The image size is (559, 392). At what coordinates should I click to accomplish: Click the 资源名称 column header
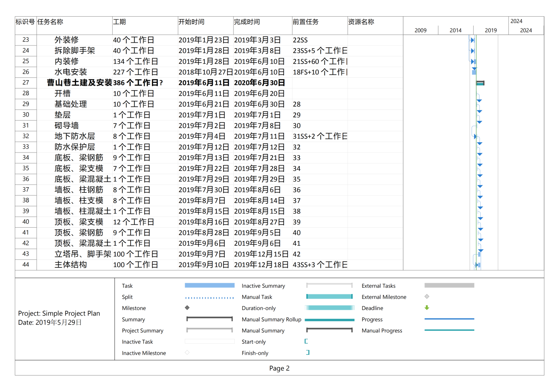pos(361,22)
